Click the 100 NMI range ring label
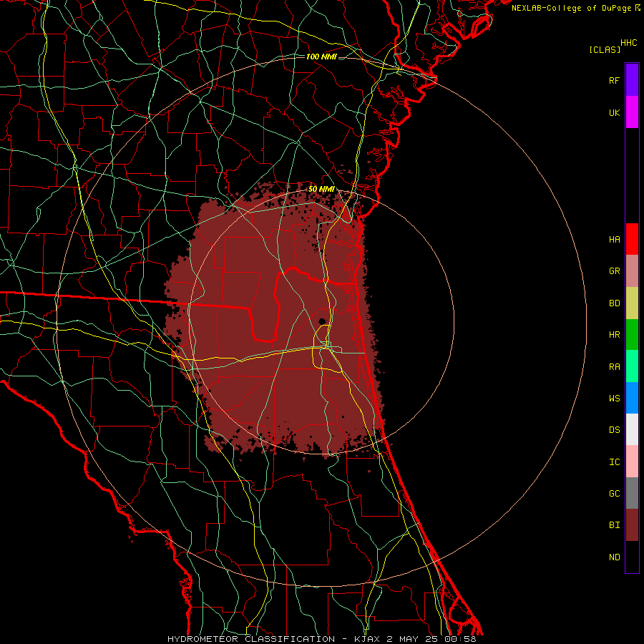 pos(321,57)
